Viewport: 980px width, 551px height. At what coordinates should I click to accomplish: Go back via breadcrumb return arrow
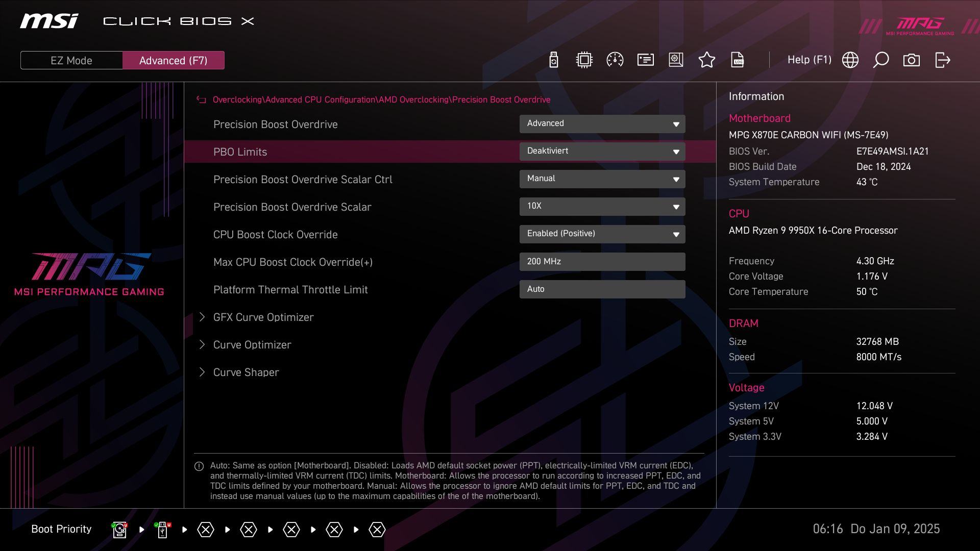(x=201, y=100)
